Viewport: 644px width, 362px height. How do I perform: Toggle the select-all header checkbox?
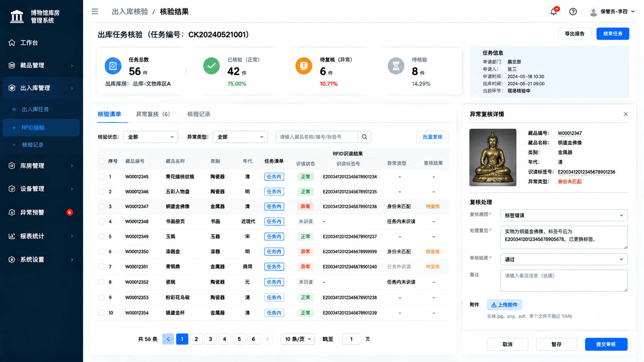[101, 161]
